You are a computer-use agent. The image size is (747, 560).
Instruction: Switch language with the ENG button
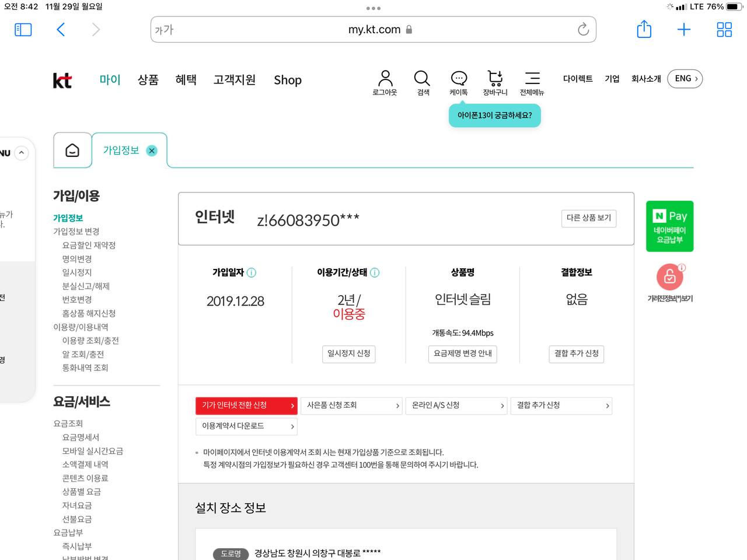(x=685, y=79)
